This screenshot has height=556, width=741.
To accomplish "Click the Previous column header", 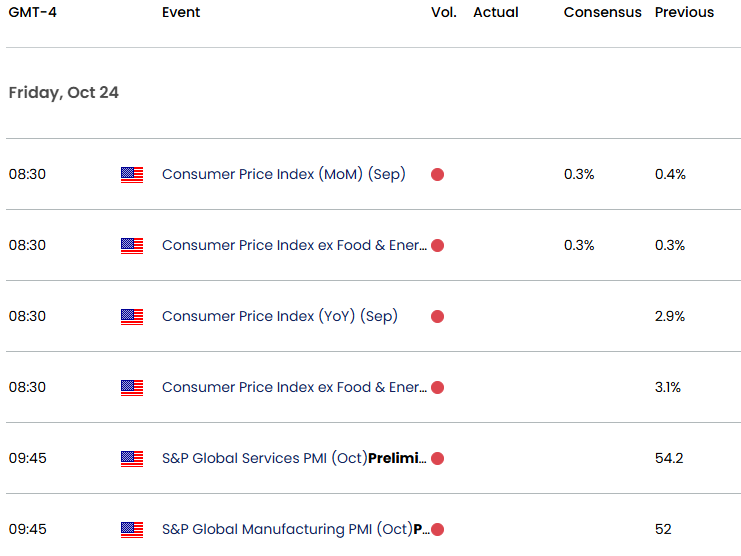I will tap(684, 12).
